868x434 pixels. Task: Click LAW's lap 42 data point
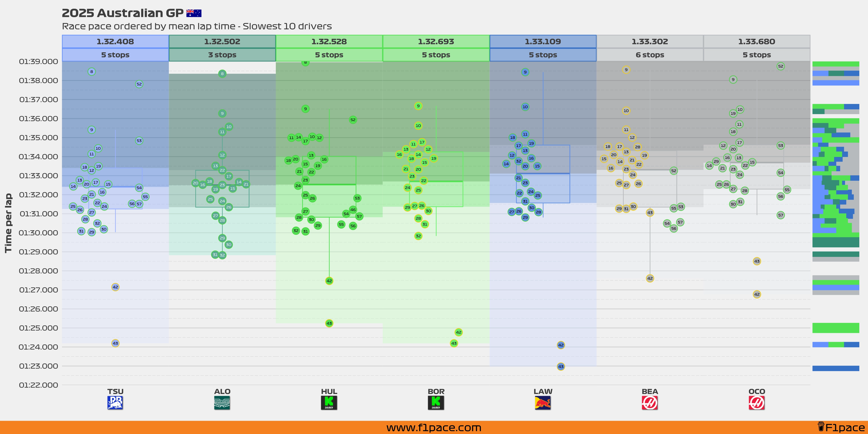click(x=561, y=345)
